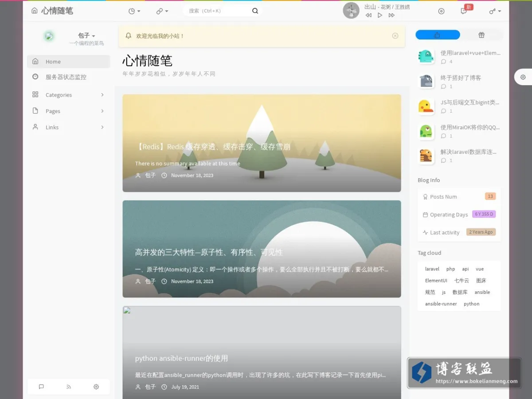Open the floating settings gear on right edge
Image resolution: width=532 pixels, height=399 pixels.
tap(523, 77)
